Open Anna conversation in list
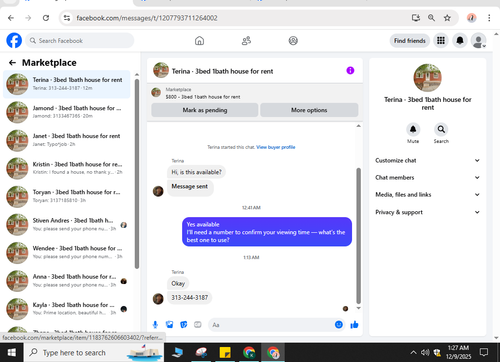 (x=67, y=281)
